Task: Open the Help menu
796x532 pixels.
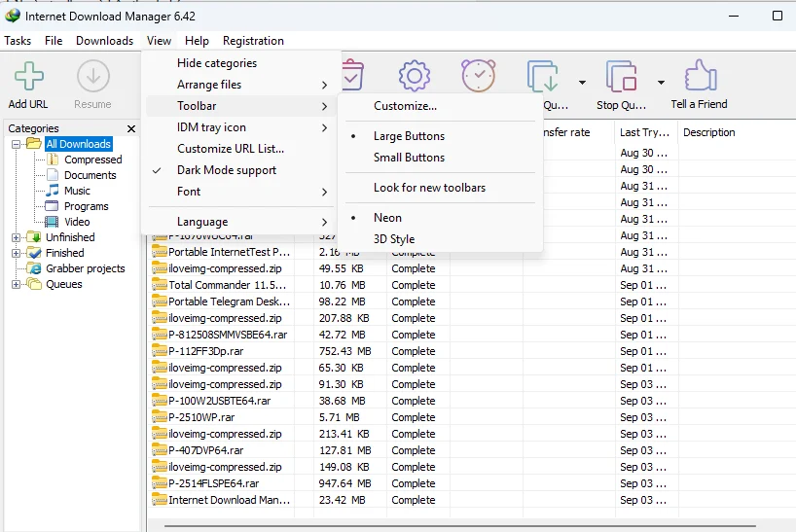Action: [197, 41]
